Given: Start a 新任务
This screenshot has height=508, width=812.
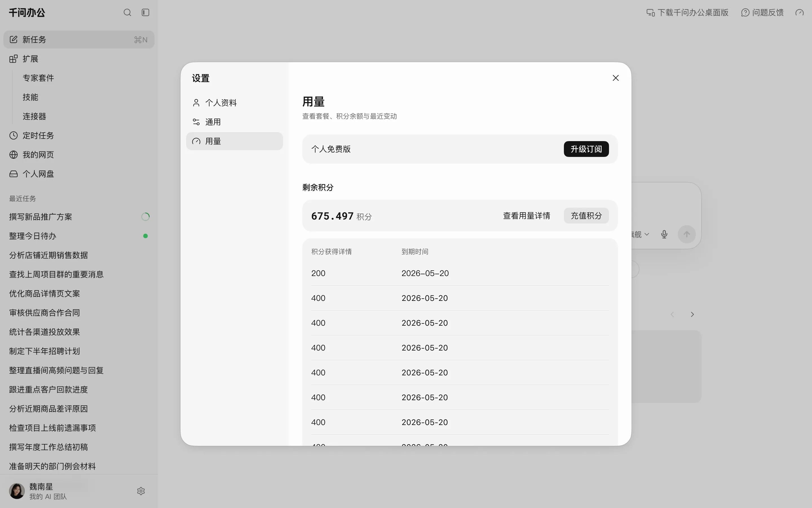Looking at the screenshot, I should (79, 39).
